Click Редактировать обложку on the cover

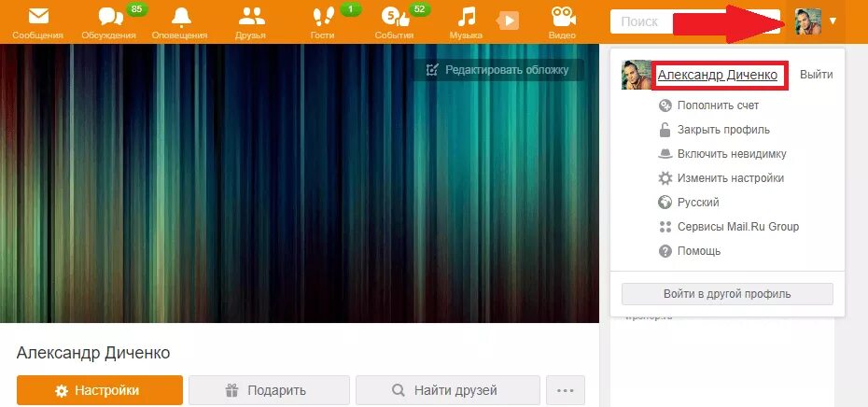point(497,70)
